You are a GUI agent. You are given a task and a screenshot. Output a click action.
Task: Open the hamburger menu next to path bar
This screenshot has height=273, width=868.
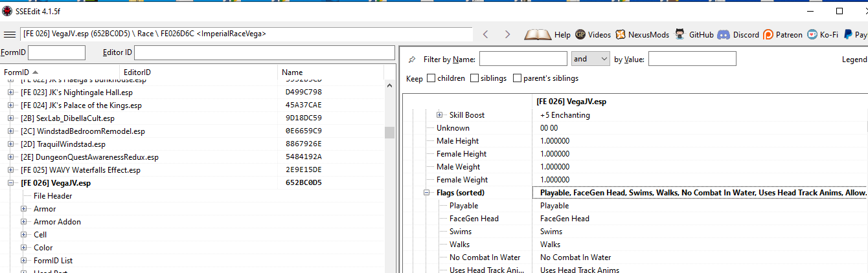[x=10, y=34]
